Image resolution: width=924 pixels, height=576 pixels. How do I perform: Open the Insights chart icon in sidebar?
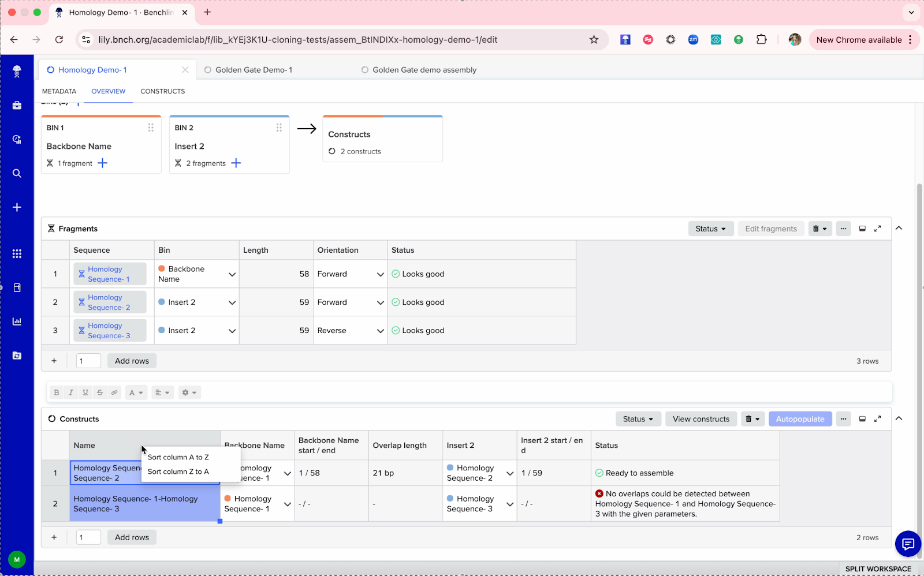click(17, 321)
